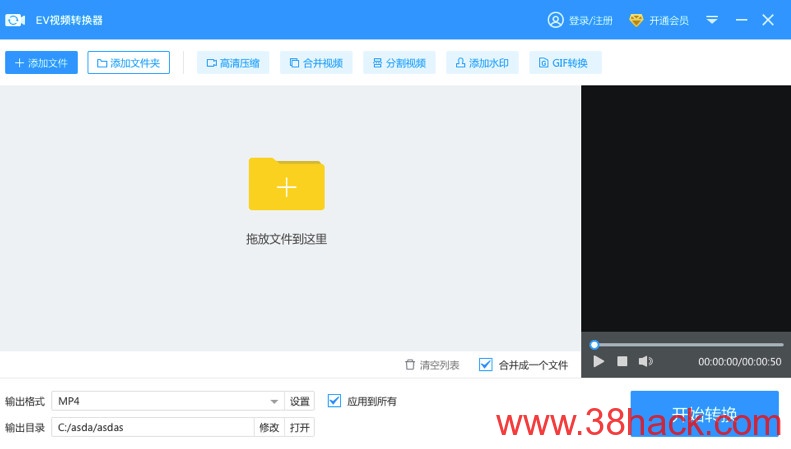
Task: Open GIF转换 conversion tool
Action: coord(566,63)
